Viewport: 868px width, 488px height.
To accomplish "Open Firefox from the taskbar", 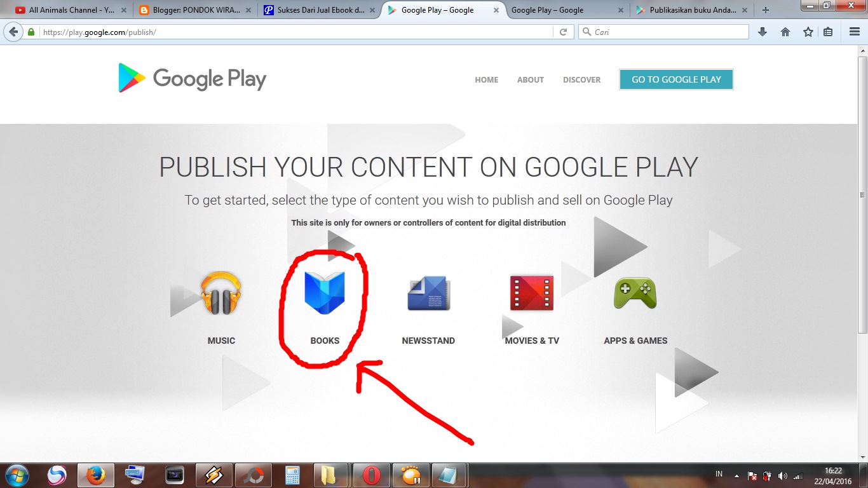I will tap(96, 475).
